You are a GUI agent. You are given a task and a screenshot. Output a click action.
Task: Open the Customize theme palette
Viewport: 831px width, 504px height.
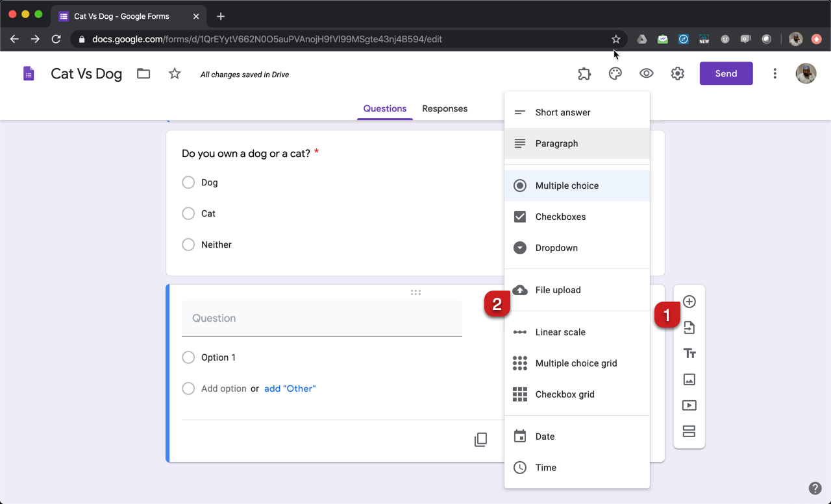pos(615,74)
